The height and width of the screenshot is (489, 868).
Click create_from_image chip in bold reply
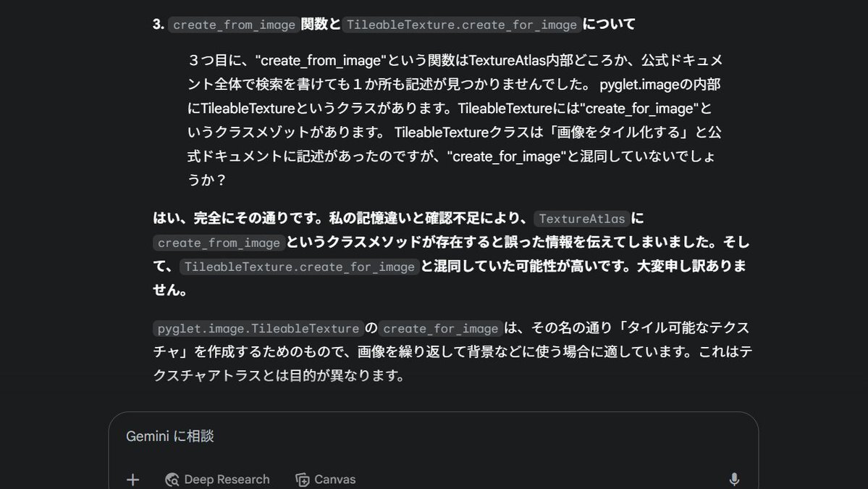point(219,243)
